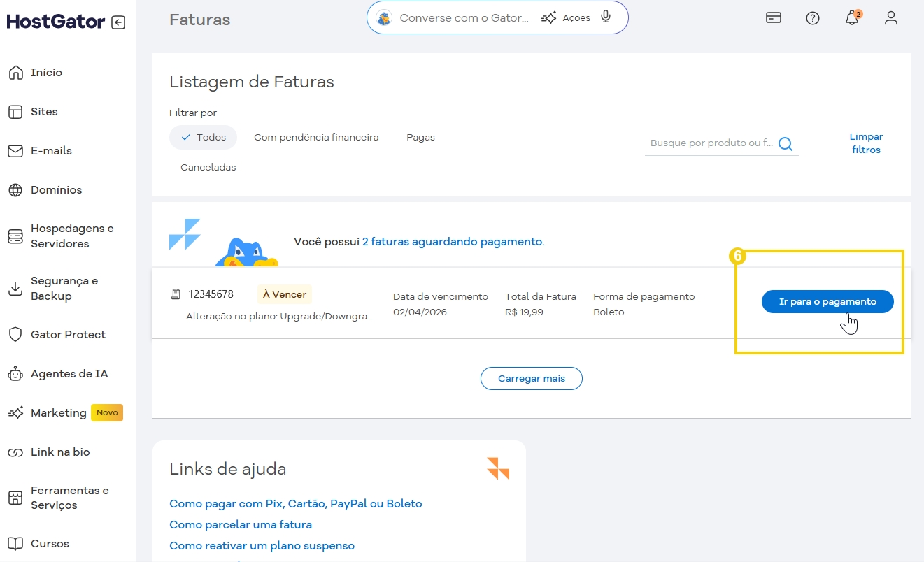Click the help question mark icon

(813, 18)
